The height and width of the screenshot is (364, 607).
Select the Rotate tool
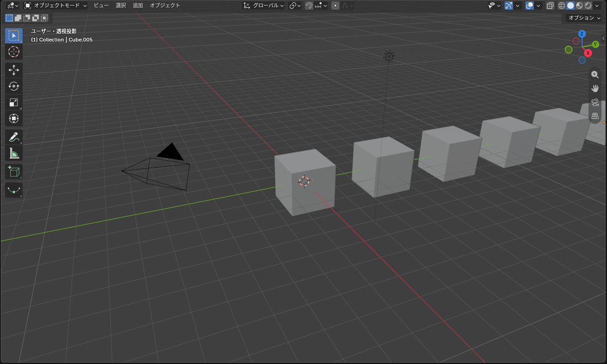(x=14, y=86)
